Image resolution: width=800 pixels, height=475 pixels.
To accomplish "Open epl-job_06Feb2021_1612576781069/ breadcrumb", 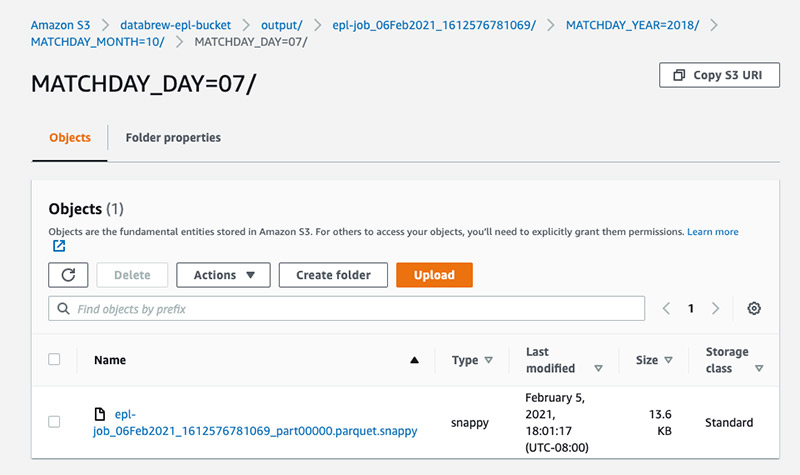I will point(434,25).
